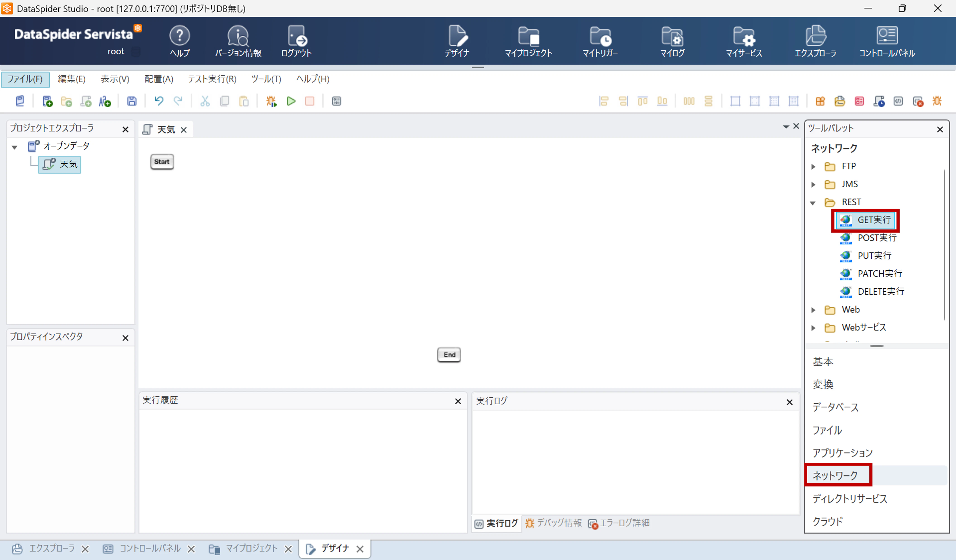Click the paste clipboard icon

[x=244, y=101]
